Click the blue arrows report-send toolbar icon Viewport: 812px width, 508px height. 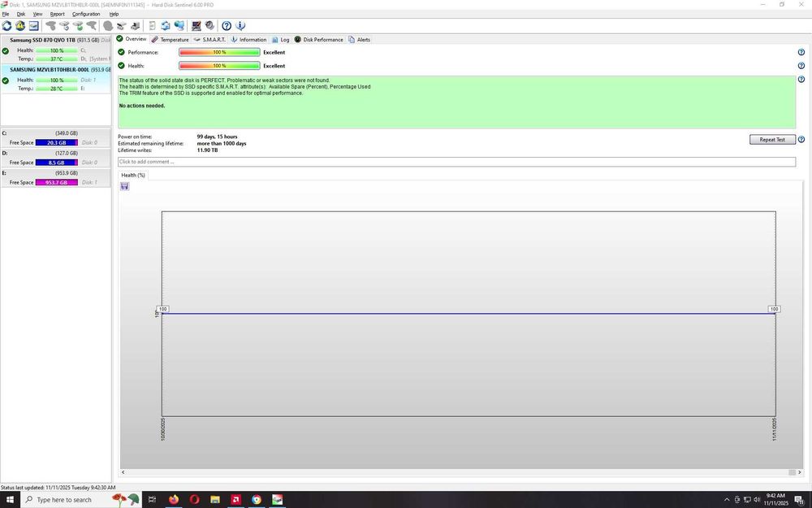pos(166,25)
